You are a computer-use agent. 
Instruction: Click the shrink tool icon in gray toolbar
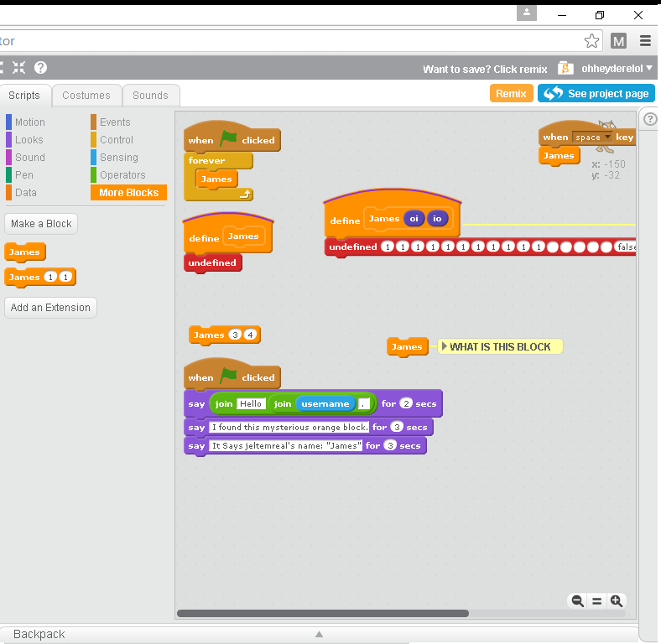[x=18, y=67]
